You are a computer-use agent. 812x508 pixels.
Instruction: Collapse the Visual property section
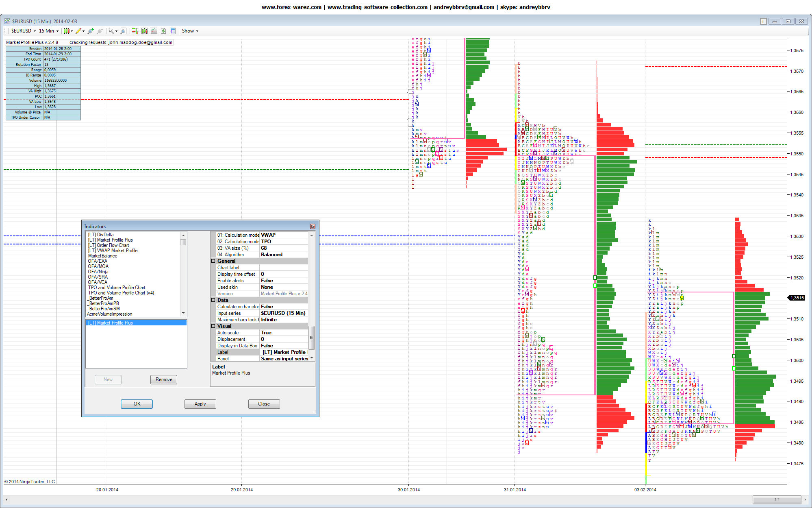click(213, 326)
